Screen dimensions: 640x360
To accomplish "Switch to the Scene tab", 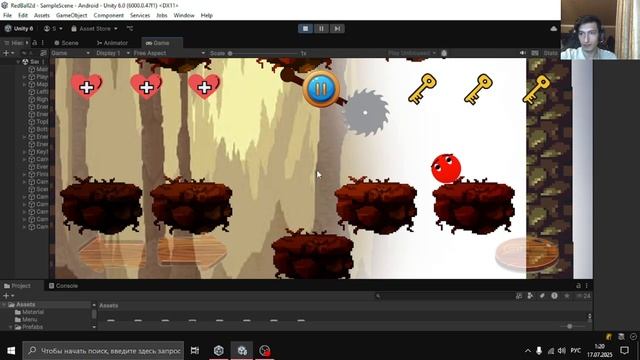I will point(67,43).
